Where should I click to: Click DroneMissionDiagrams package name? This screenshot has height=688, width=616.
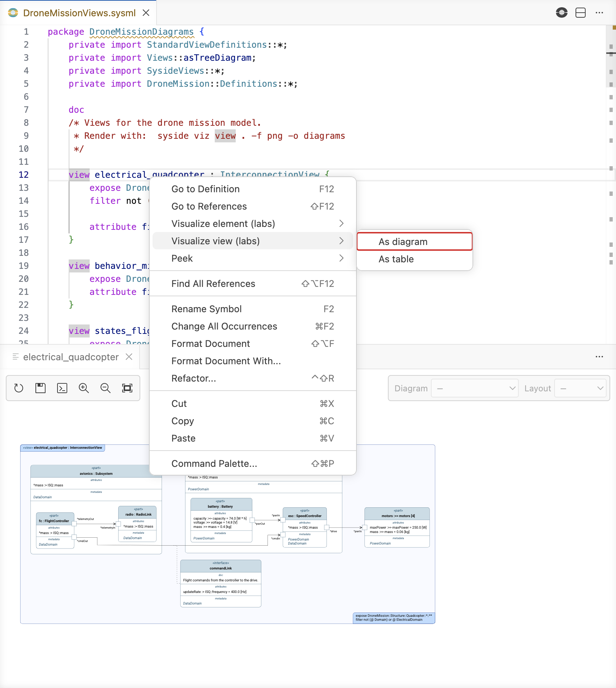point(141,32)
